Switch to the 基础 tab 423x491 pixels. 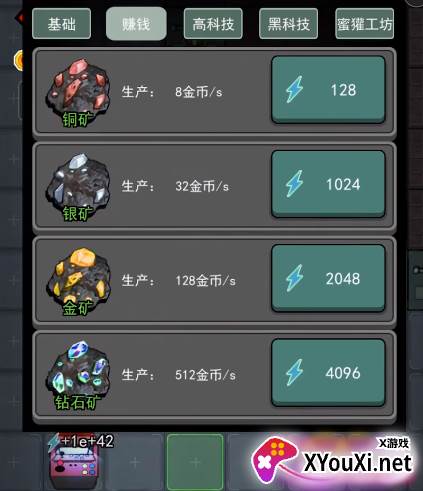(x=62, y=24)
